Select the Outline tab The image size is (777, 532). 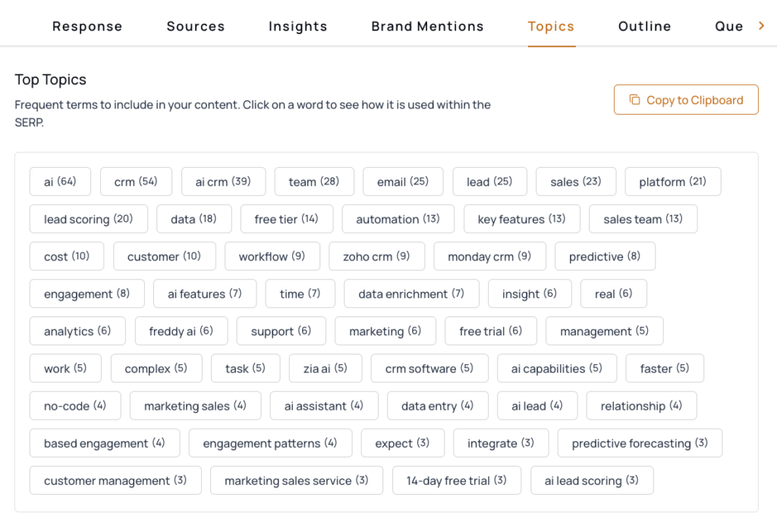click(x=644, y=27)
